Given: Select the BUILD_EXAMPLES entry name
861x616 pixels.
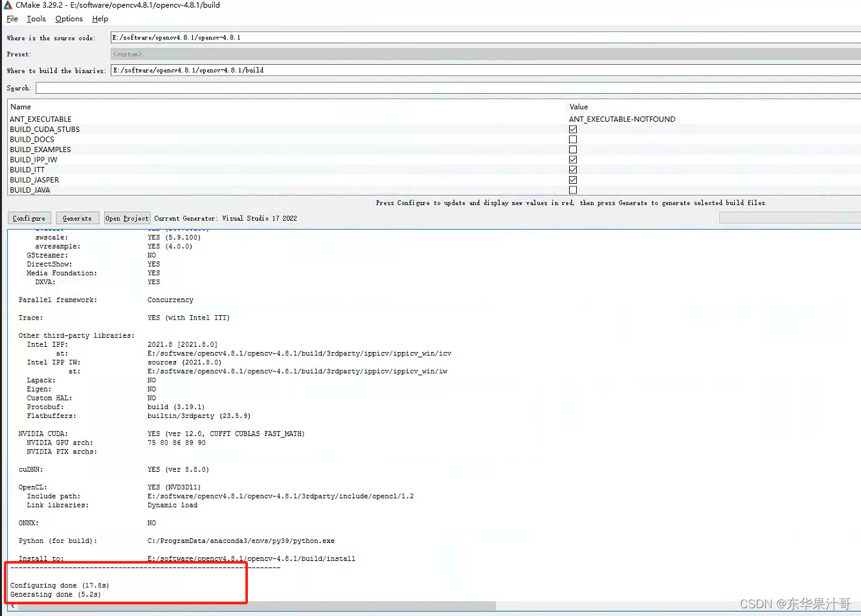Looking at the screenshot, I should coord(40,149).
